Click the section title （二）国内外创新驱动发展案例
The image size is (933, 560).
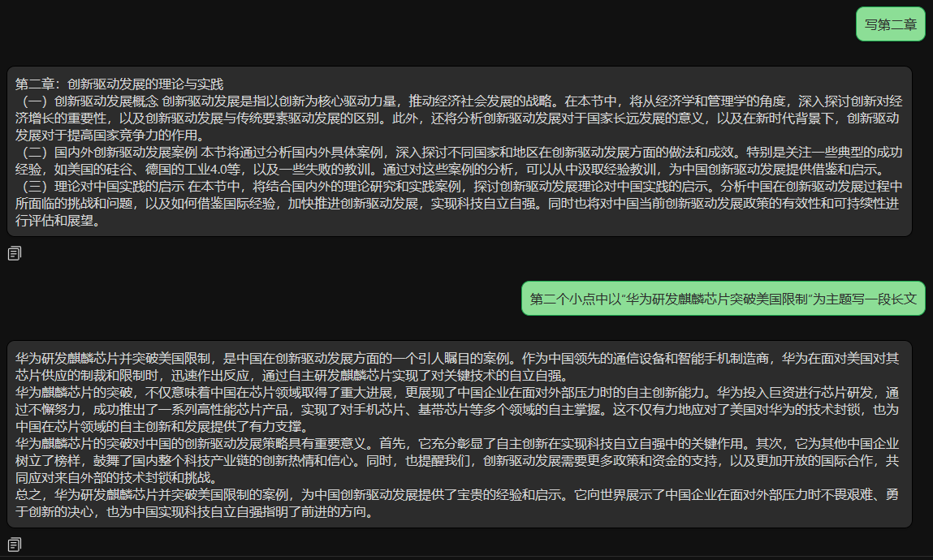pos(106,153)
